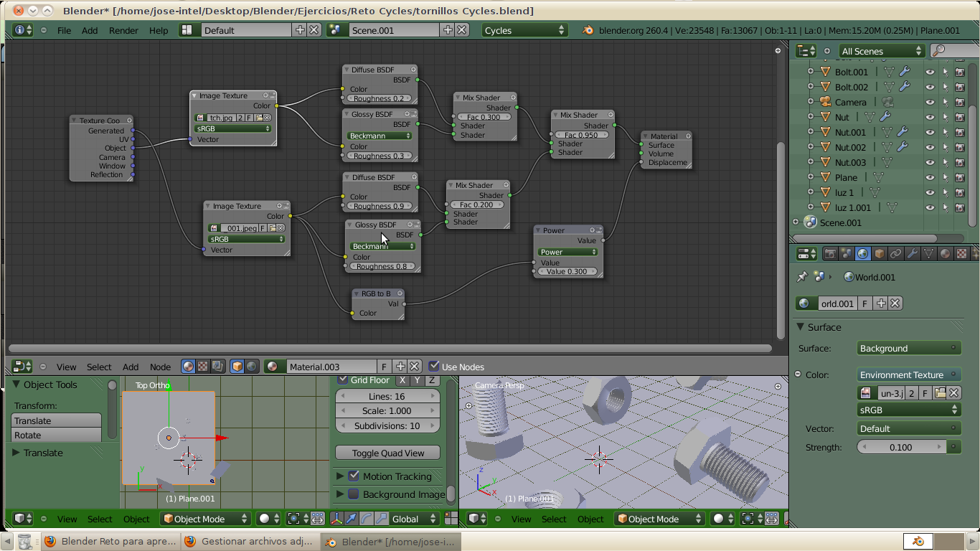The image size is (980, 551).
Task: Adjust Fac 0.950 slider on Mix Shader
Action: pyautogui.click(x=581, y=135)
